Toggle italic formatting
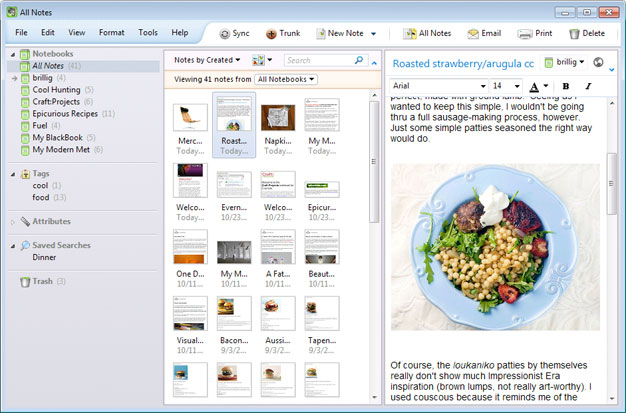Screen dimensions: 626x413 587,86
